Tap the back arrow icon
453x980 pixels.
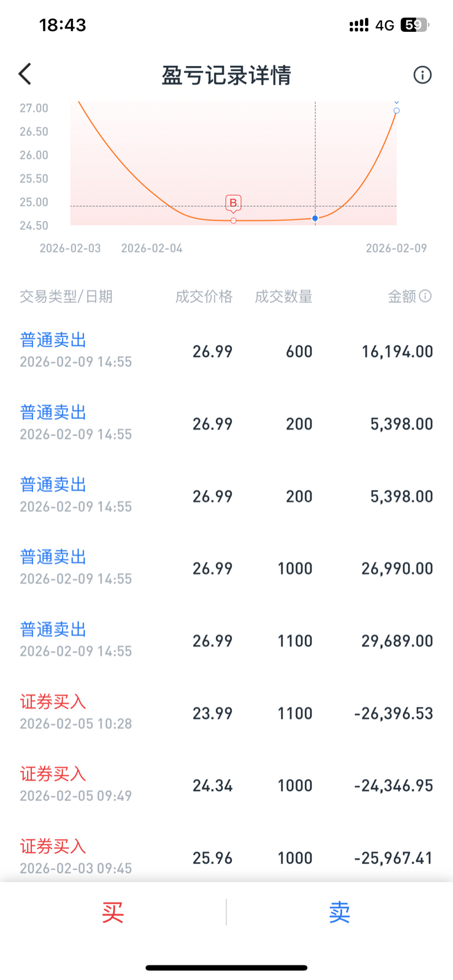25,74
